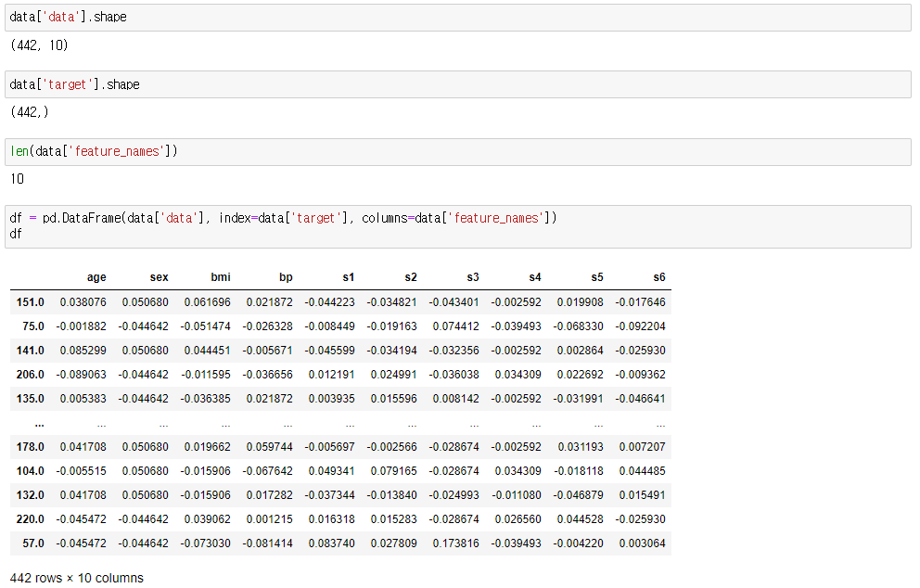The width and height of the screenshot is (920, 588).
Task: Click row index 151.0
Action: (30, 302)
